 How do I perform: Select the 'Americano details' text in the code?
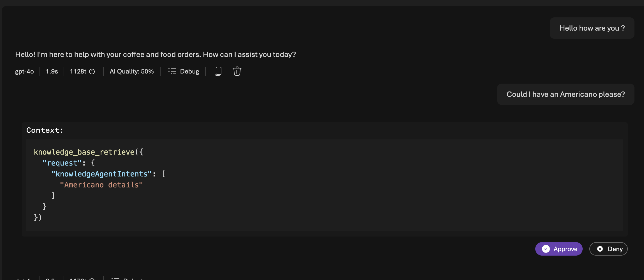pos(102,185)
